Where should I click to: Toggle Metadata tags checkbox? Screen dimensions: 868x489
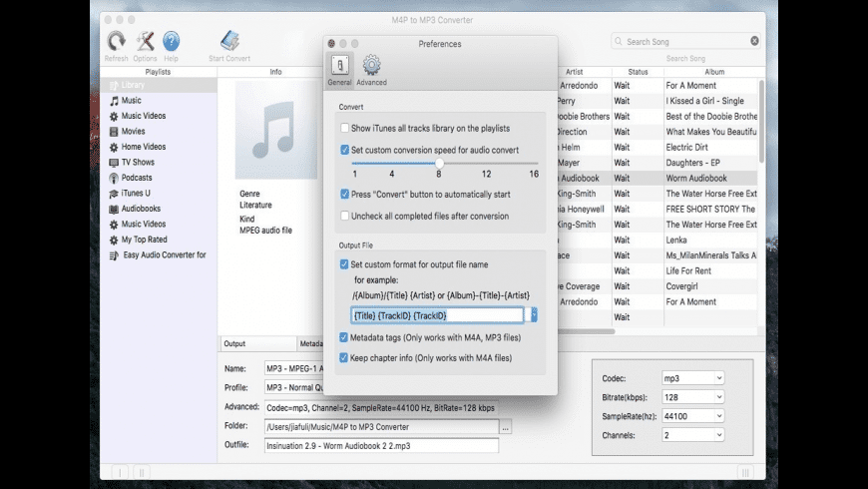coord(344,337)
